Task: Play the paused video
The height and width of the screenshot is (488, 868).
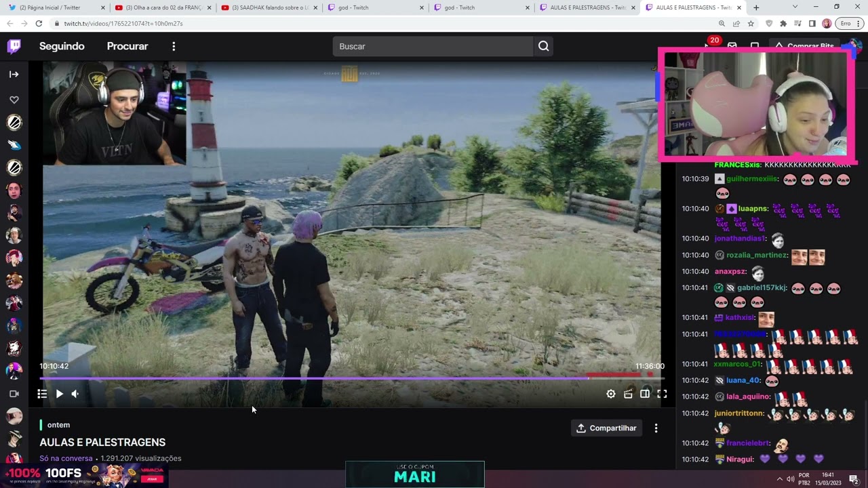Action: click(59, 394)
